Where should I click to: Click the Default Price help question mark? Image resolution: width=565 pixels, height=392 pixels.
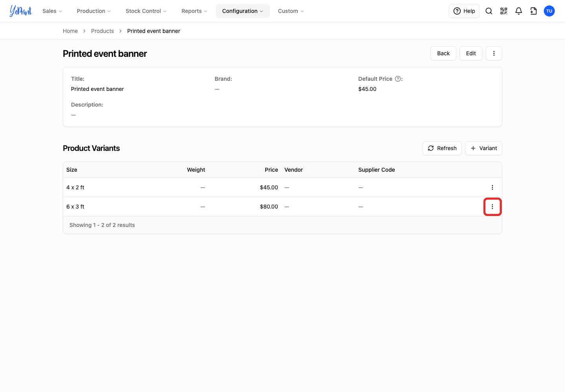click(398, 79)
